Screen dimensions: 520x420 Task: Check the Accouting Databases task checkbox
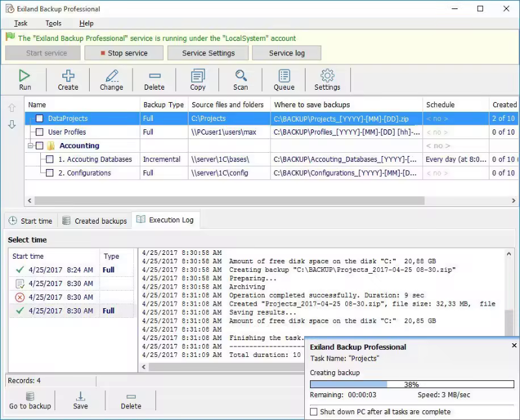click(50, 159)
